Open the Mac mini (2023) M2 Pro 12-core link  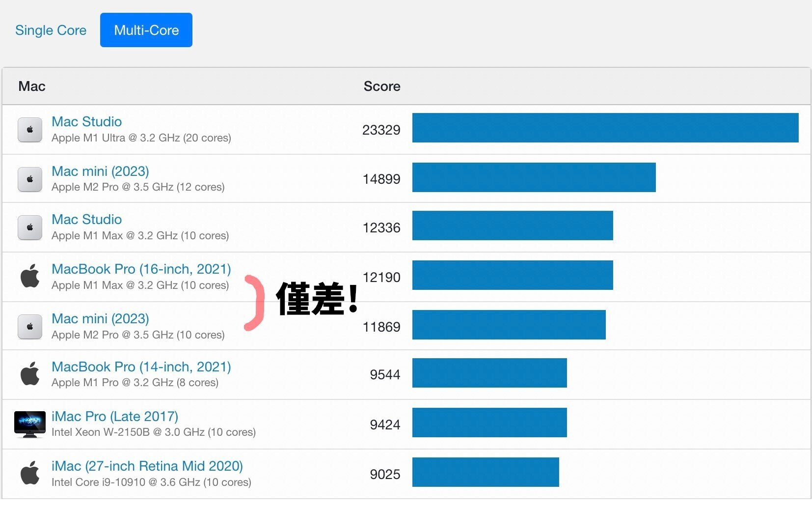[100, 171]
